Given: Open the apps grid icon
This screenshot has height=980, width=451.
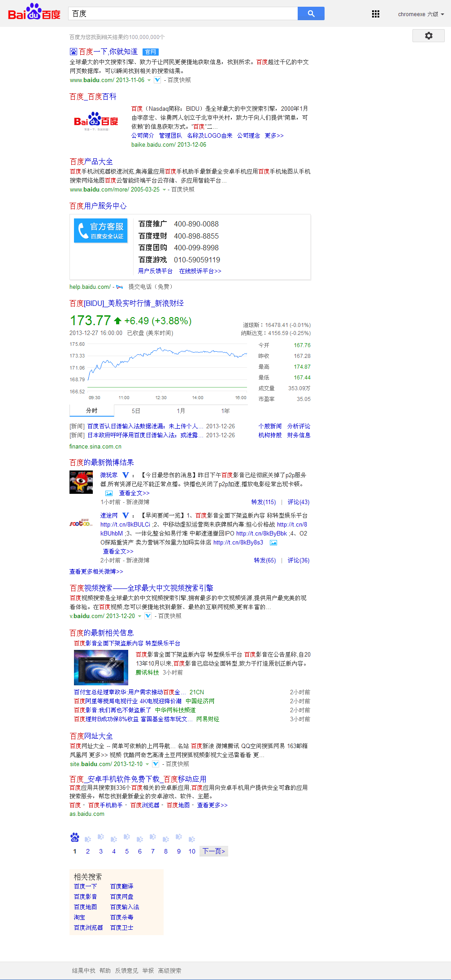Looking at the screenshot, I should tap(376, 14).
